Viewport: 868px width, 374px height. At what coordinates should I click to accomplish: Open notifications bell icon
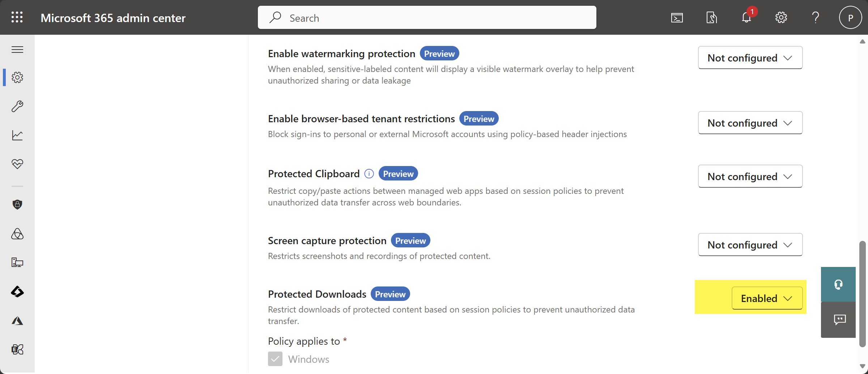[746, 18]
